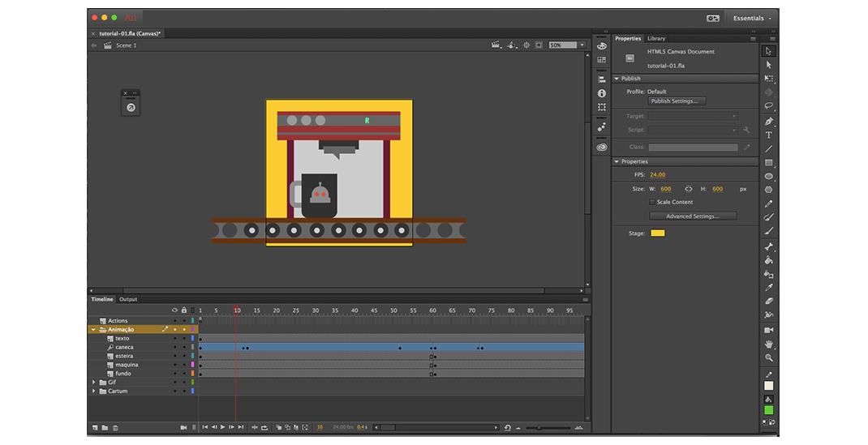The width and height of the screenshot is (868, 445).
Task: Open the Color panel palette icon
Action: click(602, 46)
